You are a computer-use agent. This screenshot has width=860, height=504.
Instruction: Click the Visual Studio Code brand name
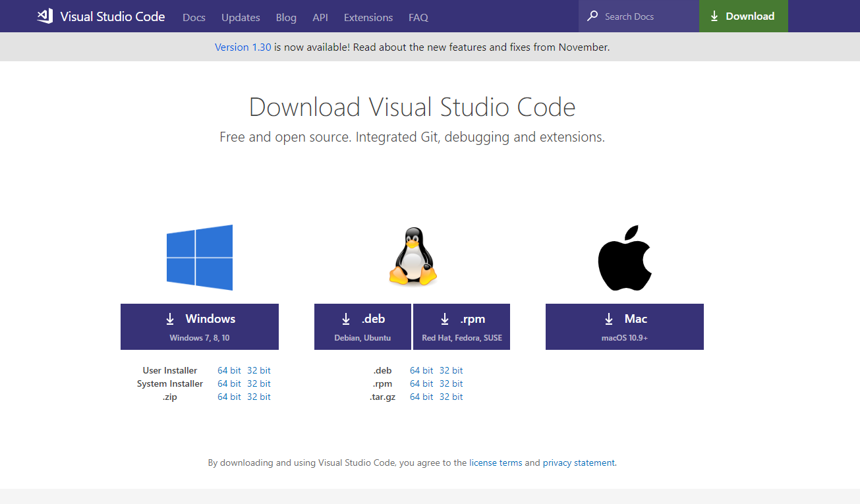(113, 16)
